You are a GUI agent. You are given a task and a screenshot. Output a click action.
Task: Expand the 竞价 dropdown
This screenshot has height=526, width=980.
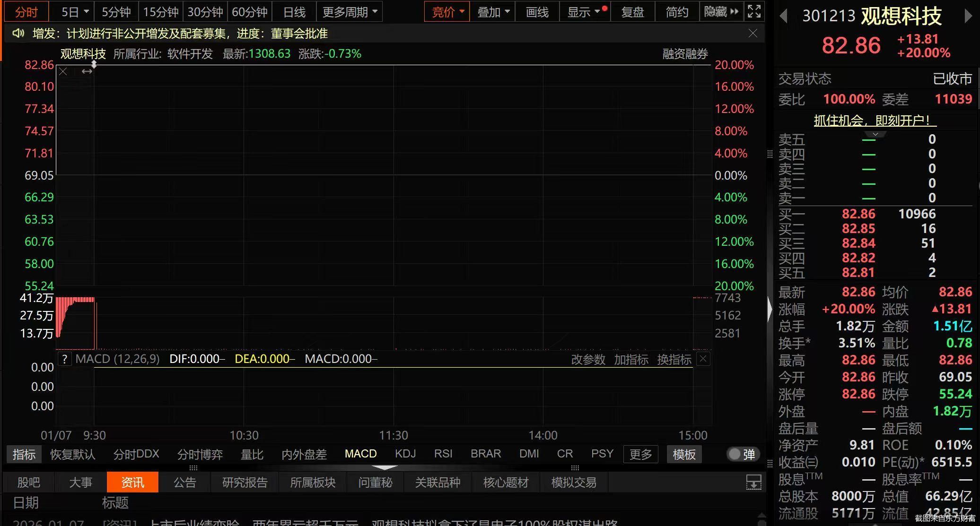447,12
